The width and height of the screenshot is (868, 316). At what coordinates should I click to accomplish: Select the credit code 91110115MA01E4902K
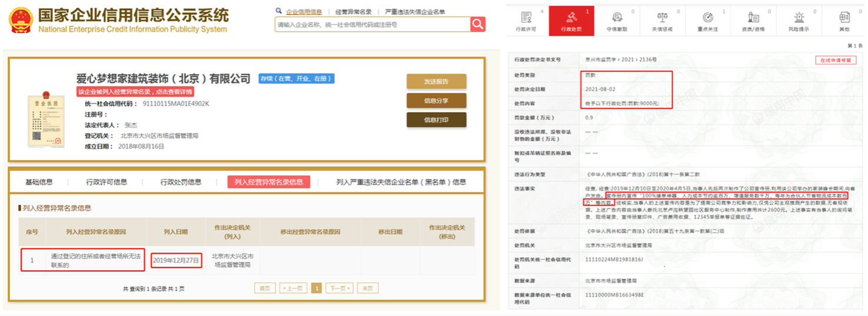coord(176,104)
